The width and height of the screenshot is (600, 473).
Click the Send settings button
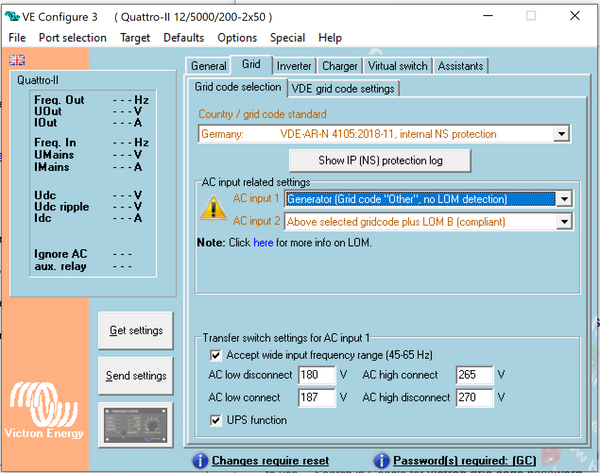(136, 376)
